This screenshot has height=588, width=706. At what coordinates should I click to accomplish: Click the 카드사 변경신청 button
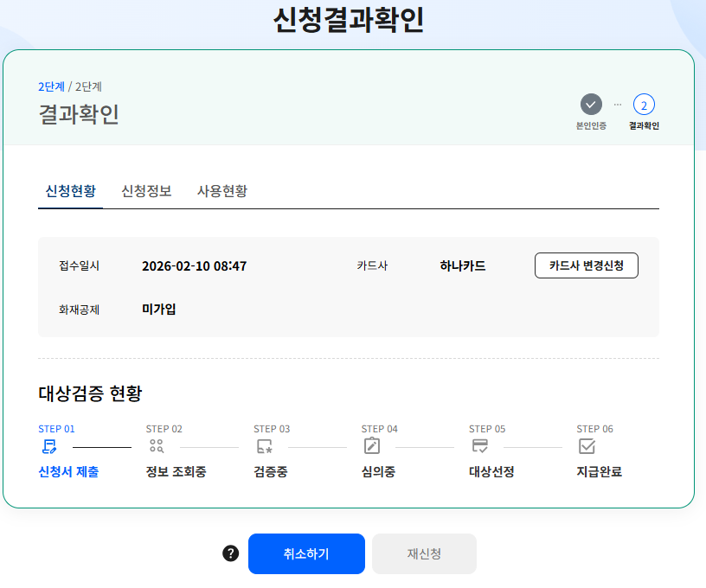pyautogui.click(x=587, y=265)
